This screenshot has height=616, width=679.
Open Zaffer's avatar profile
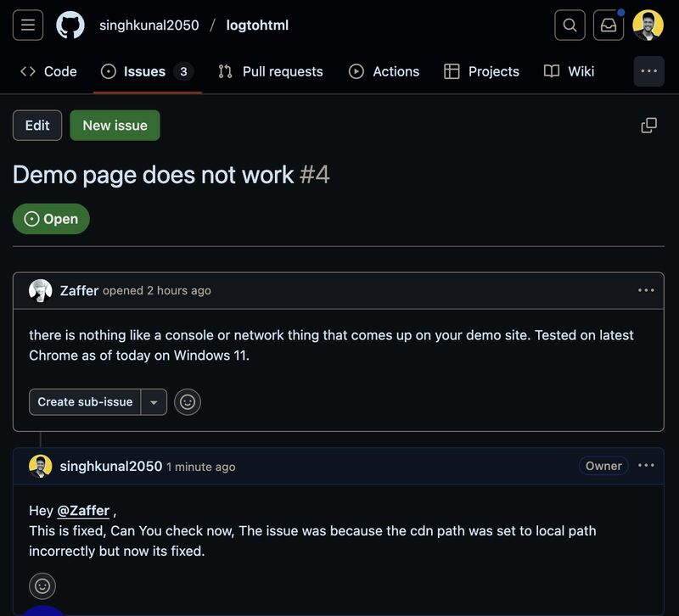click(x=40, y=290)
